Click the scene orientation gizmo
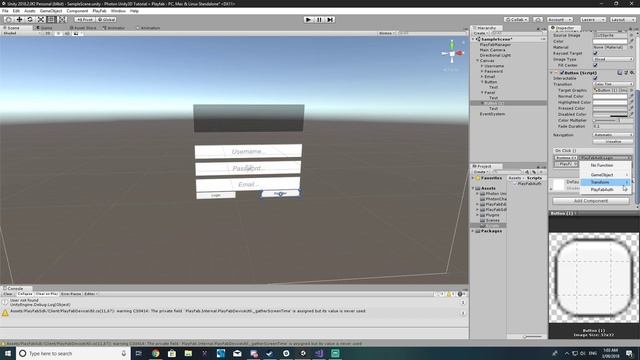Viewport: 640px width, 360px height. pos(452,53)
